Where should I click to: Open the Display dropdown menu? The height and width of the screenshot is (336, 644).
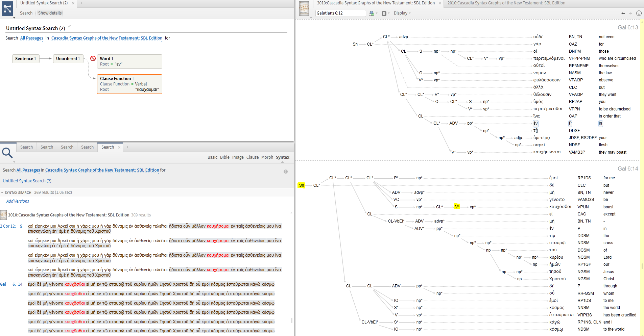[402, 13]
